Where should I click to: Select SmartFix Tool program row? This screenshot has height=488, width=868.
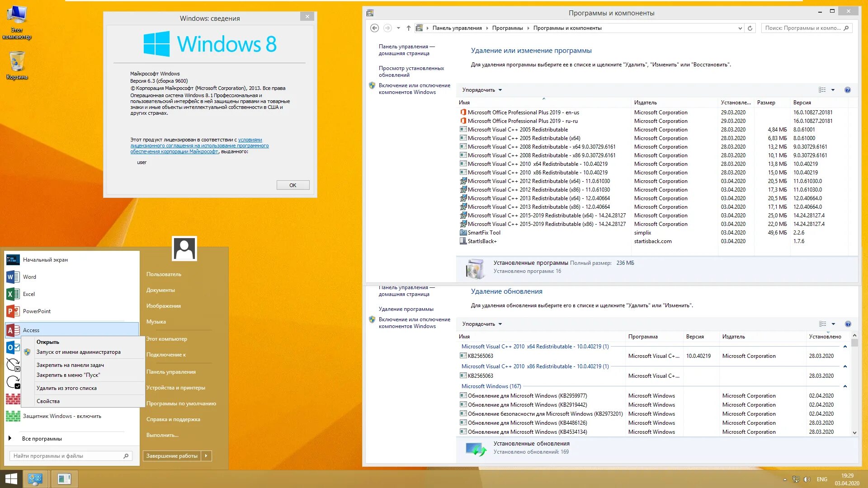653,233
